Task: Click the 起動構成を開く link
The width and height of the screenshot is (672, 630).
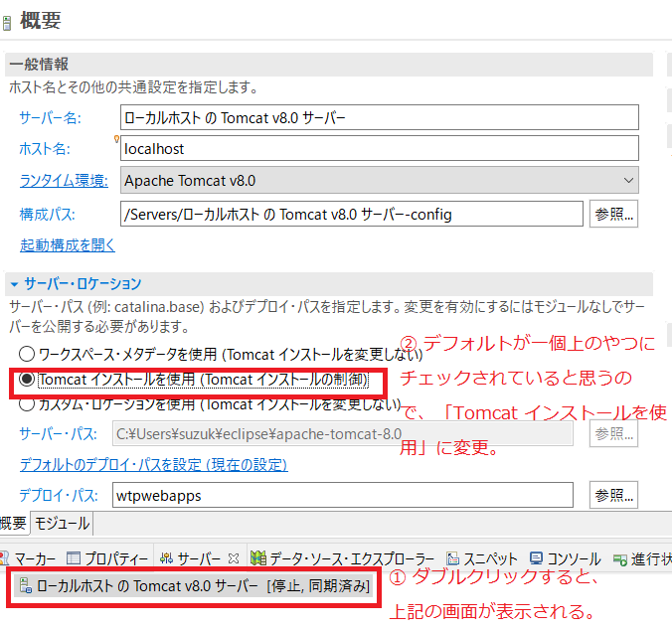Action: click(68, 245)
